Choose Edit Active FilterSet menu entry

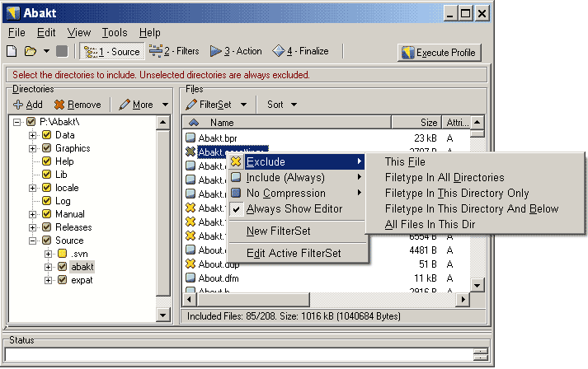297,253
